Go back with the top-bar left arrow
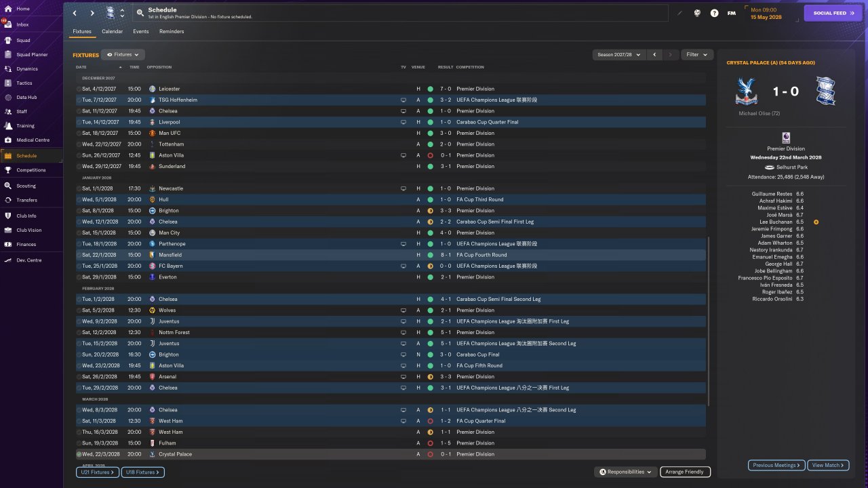This screenshot has height=488, width=868. pos(75,13)
